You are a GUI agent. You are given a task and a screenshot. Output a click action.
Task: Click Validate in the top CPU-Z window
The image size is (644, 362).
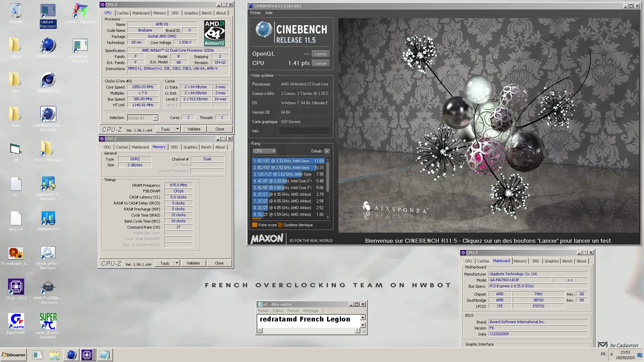[x=194, y=129]
